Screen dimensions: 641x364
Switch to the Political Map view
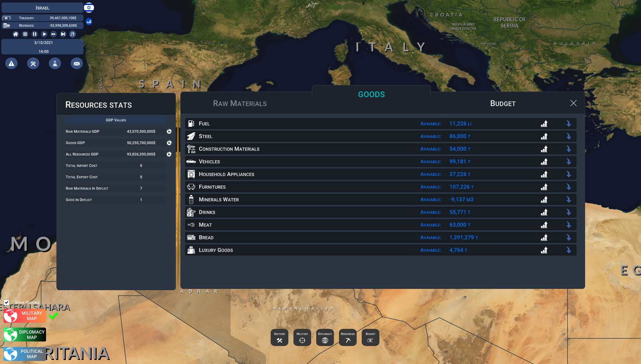[x=25, y=354]
